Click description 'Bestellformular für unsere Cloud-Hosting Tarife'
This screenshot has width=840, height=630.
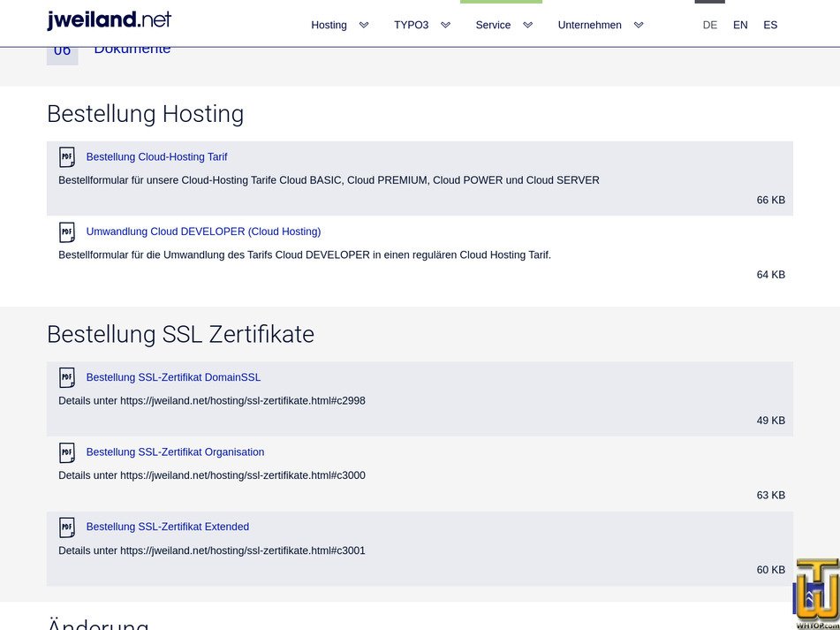(329, 180)
